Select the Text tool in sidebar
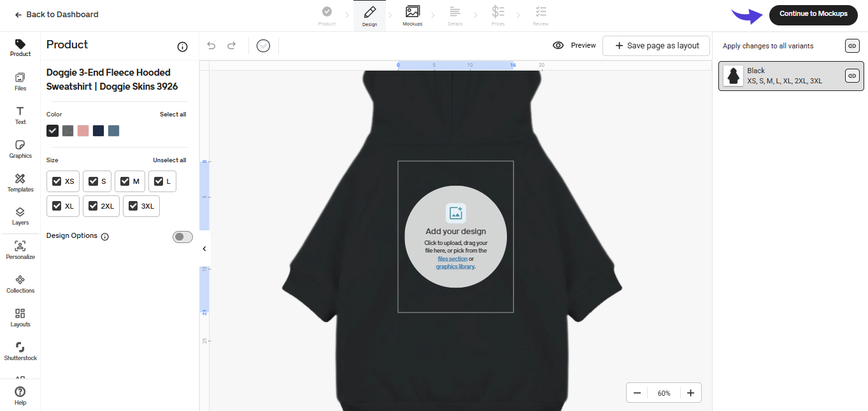868x411 pixels. coord(20,116)
